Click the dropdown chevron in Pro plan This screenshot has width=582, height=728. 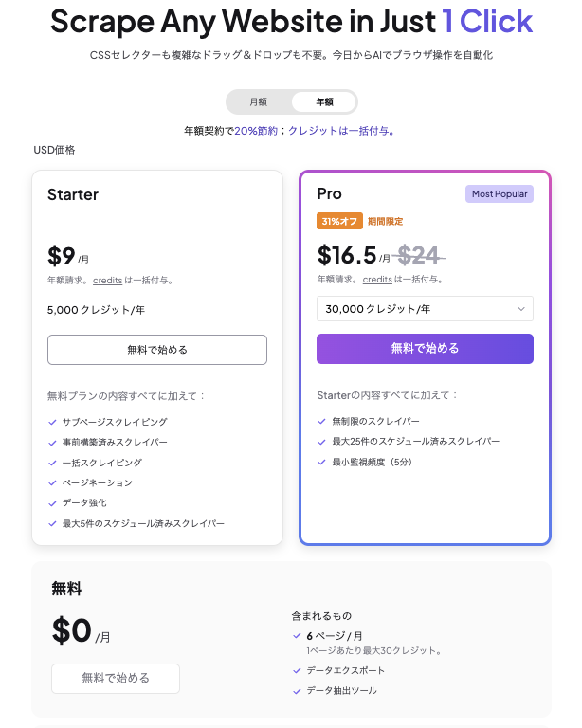point(521,309)
